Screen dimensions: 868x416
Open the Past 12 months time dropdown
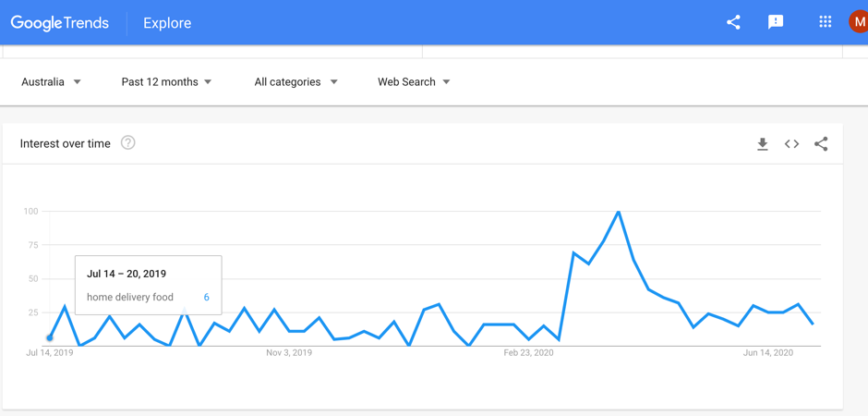click(x=166, y=82)
